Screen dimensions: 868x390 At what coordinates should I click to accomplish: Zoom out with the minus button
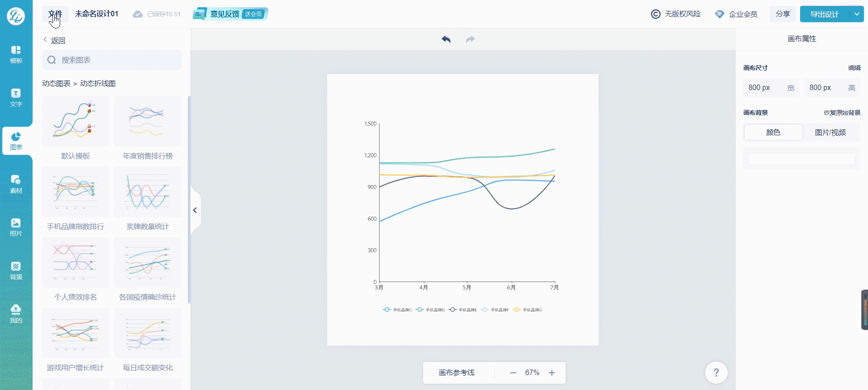(513, 373)
